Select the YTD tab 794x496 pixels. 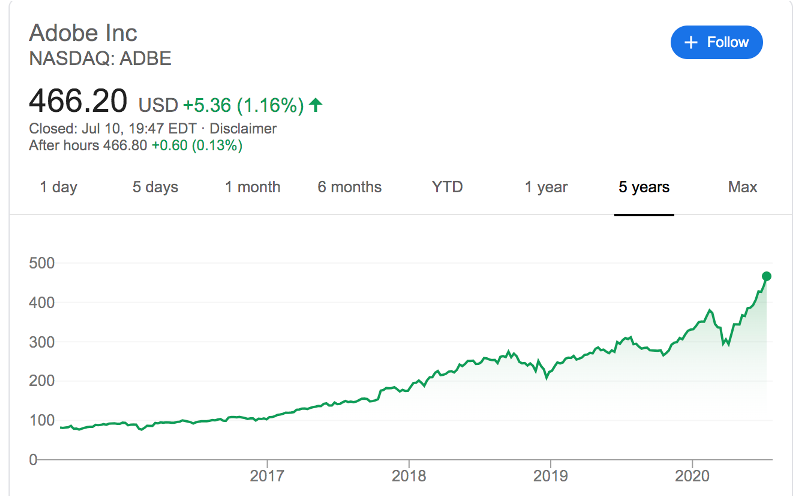(x=447, y=187)
